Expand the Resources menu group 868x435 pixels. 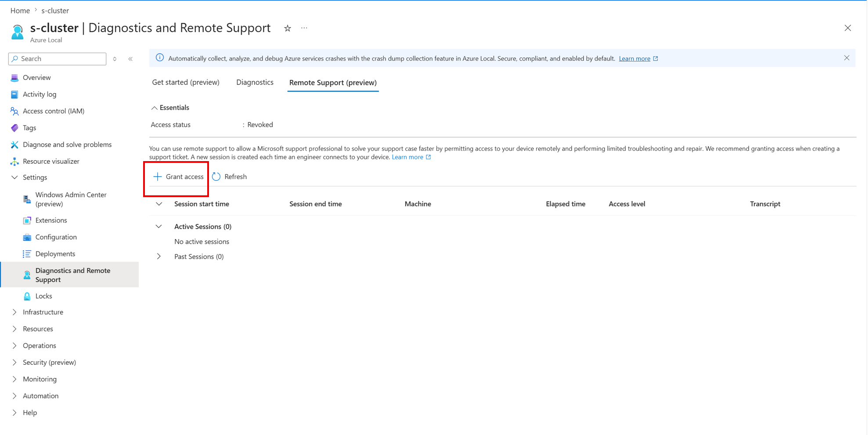point(14,329)
